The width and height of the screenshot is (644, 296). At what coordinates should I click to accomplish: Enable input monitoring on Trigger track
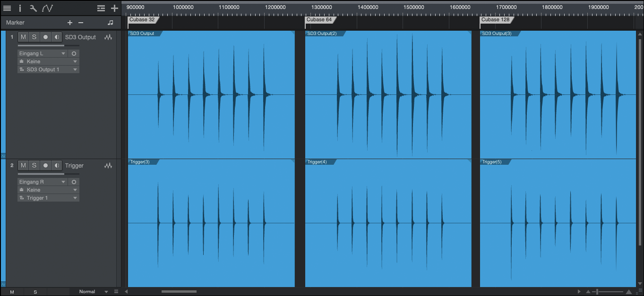point(57,166)
